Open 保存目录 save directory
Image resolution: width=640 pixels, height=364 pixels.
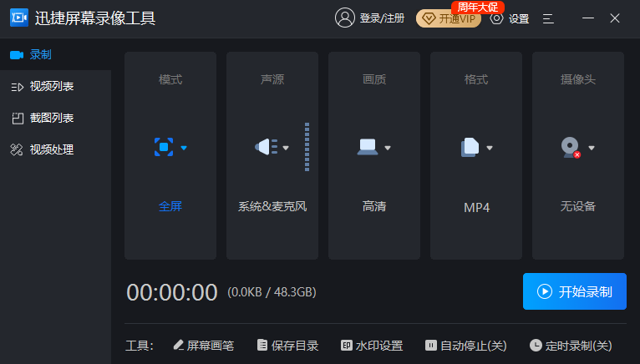[x=287, y=346]
